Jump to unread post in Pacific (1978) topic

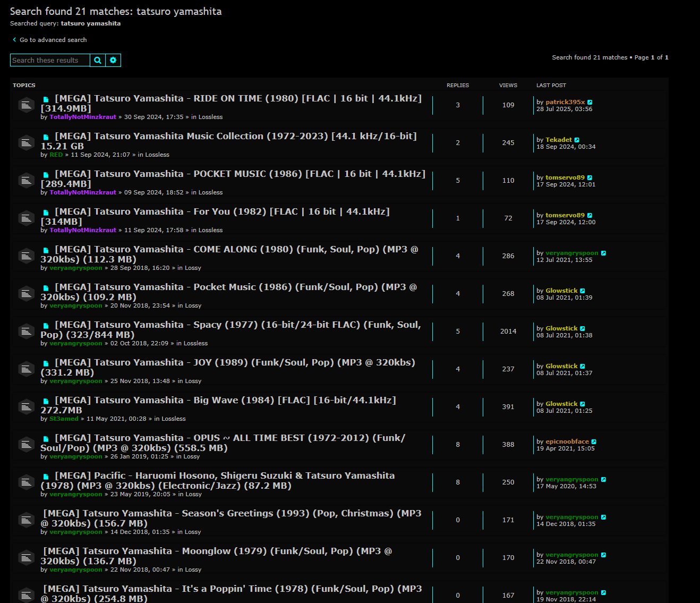46,477
